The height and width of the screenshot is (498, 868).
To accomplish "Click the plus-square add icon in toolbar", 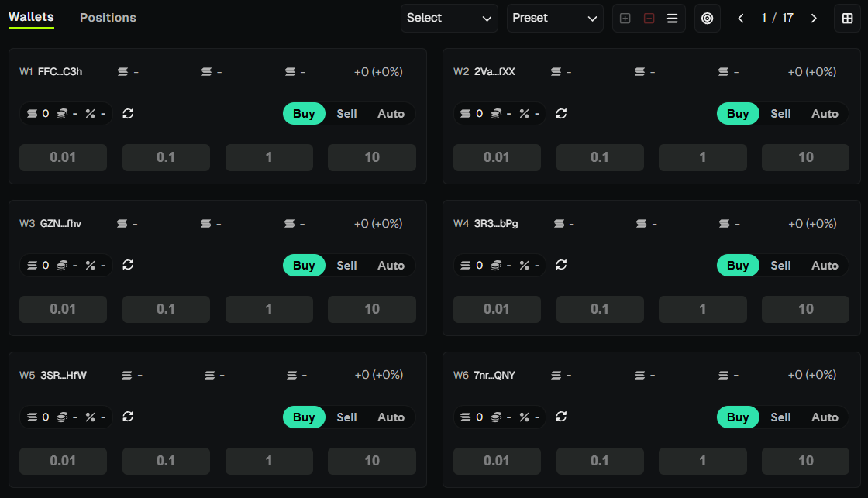I will (625, 19).
